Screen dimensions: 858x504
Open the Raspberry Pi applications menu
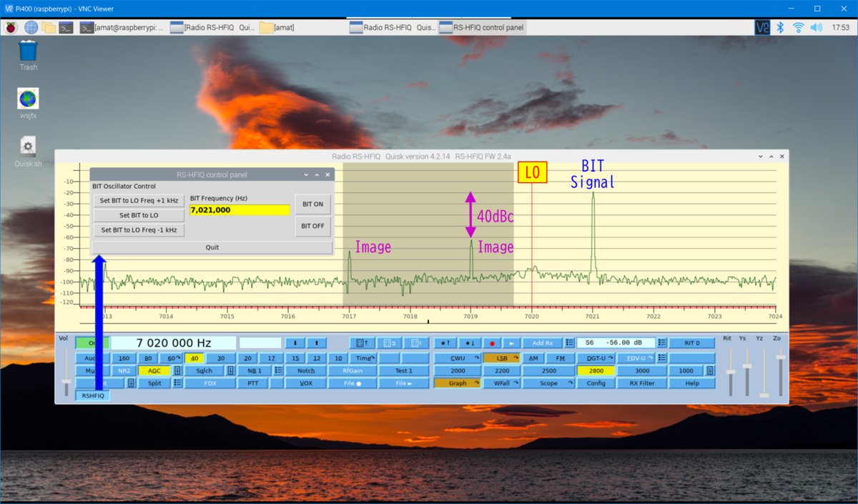10,27
